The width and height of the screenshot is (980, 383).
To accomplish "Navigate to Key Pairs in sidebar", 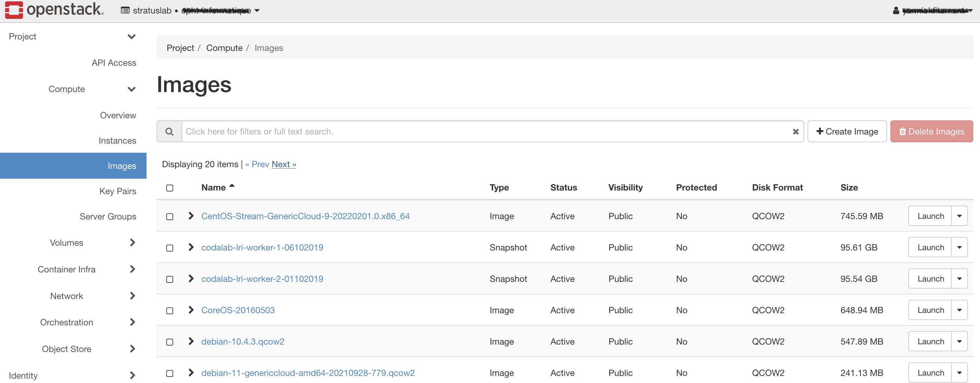I will [x=118, y=191].
